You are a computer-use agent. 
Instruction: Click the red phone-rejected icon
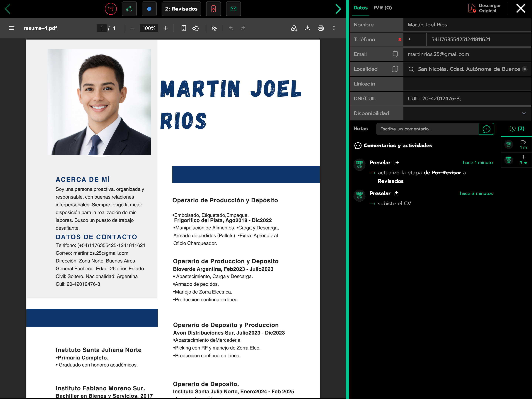coord(213,9)
